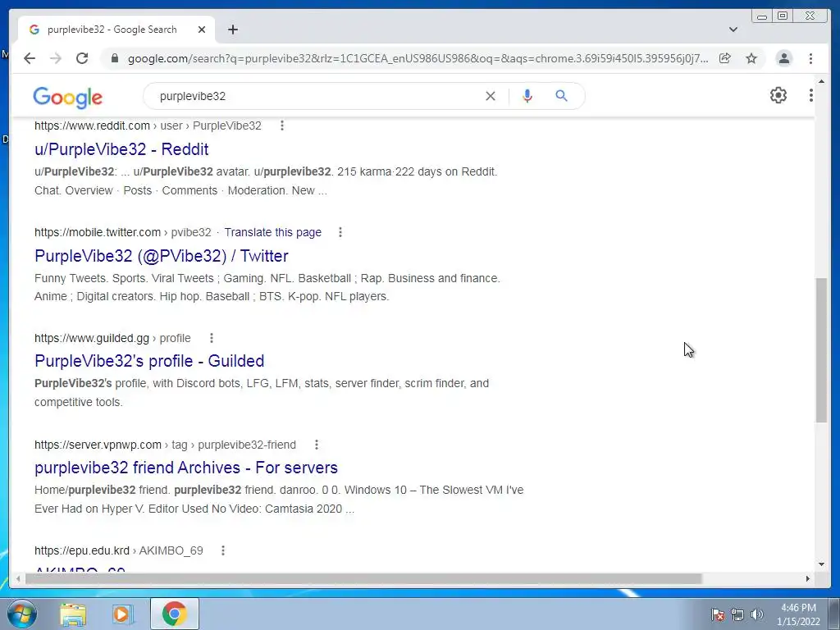
Task: Click the URL in the address bar
Action: click(x=418, y=58)
